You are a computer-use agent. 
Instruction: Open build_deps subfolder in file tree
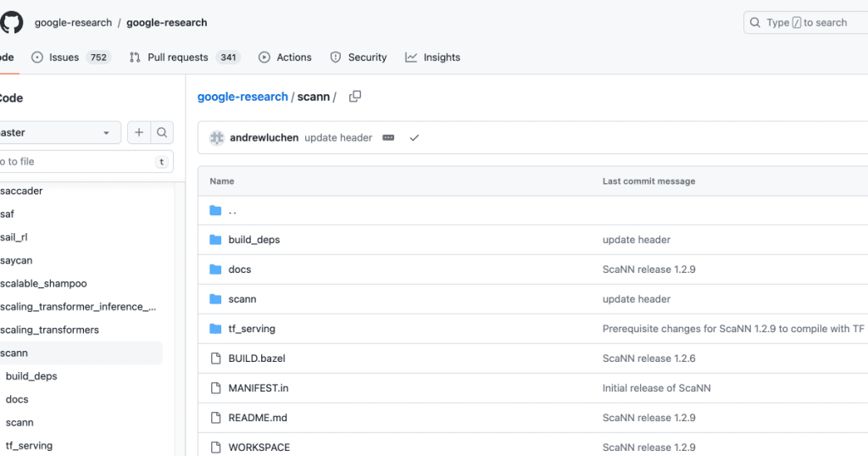(x=31, y=376)
